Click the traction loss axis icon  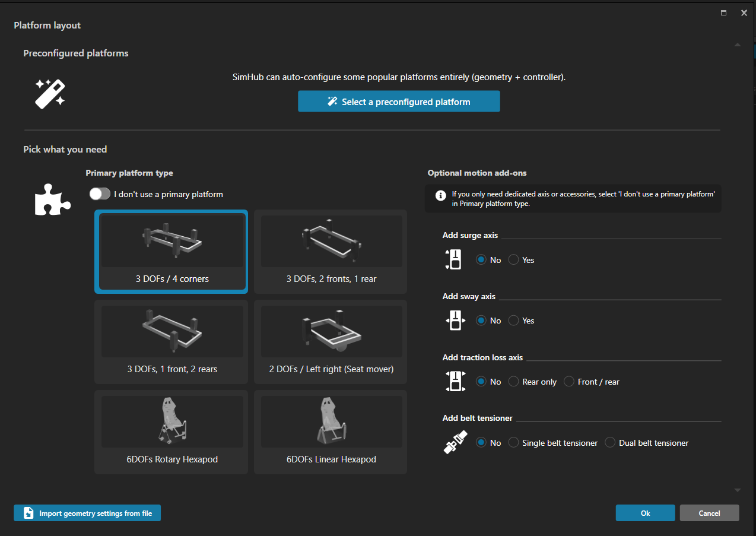coord(455,381)
